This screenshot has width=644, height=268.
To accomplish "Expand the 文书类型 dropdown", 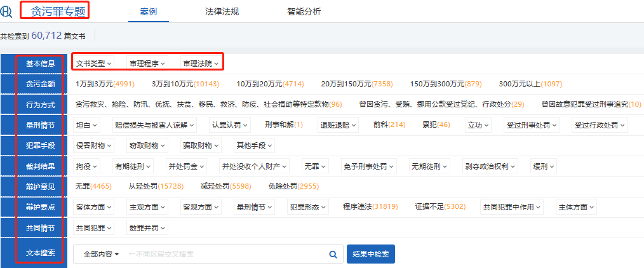I will 93,64.
